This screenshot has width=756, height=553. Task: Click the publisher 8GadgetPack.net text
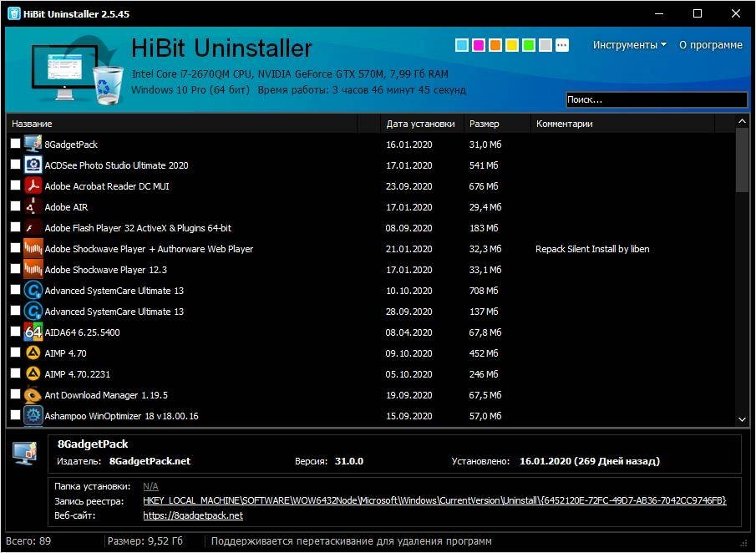click(150, 461)
